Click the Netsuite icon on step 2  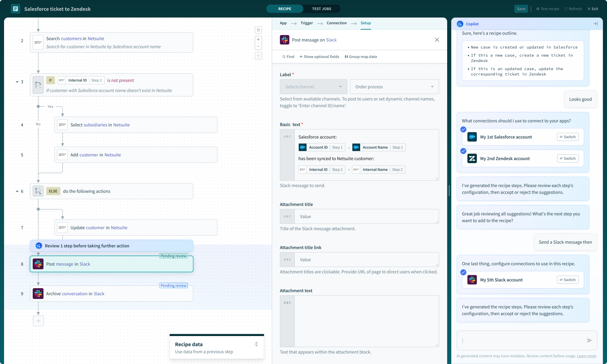[x=38, y=42]
